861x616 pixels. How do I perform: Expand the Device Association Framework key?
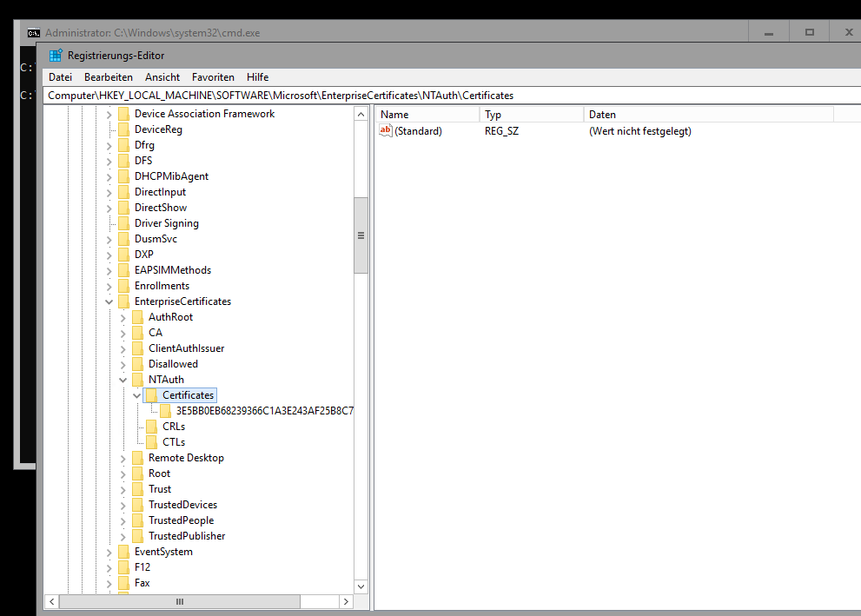tap(109, 114)
